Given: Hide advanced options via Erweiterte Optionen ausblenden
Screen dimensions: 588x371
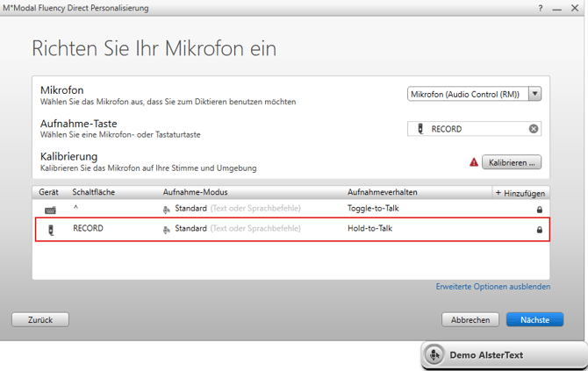Looking at the screenshot, I should click(493, 287).
